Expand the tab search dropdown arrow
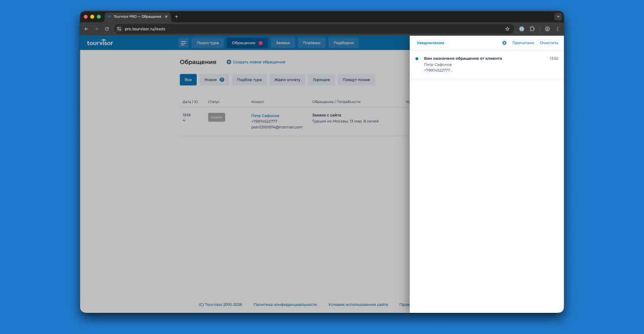This screenshot has width=644, height=334. pos(558,17)
